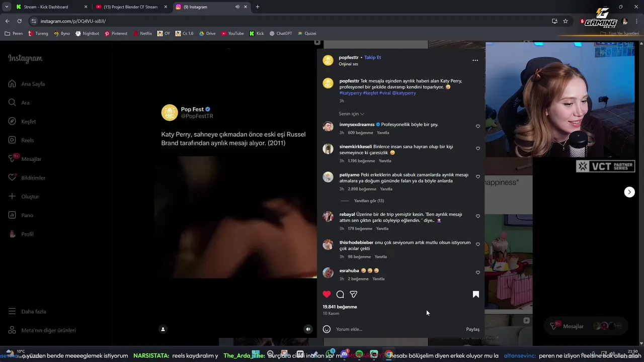Image resolution: width=644 pixels, height=362 pixels.
Task: Like thisrhodebieber comment
Action: (x=478, y=244)
